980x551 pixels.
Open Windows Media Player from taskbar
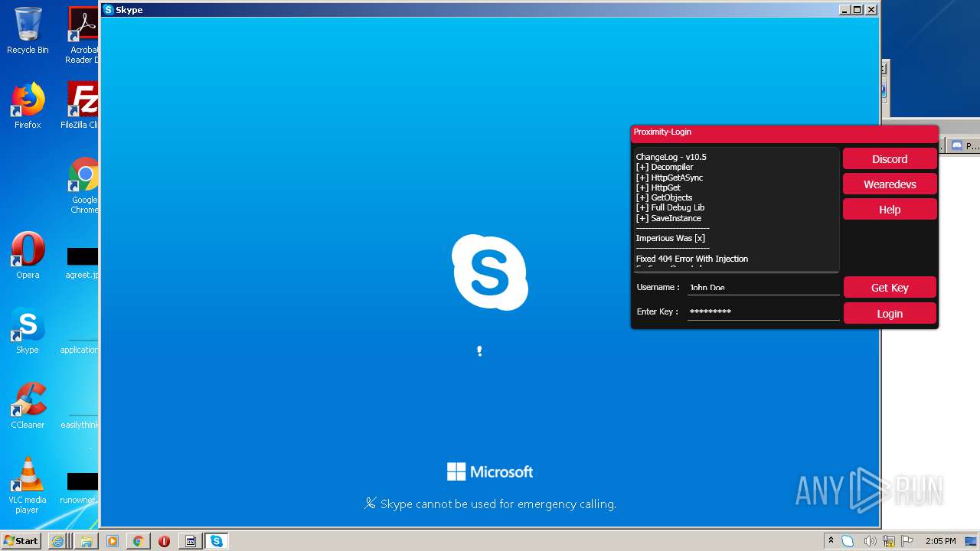click(113, 541)
